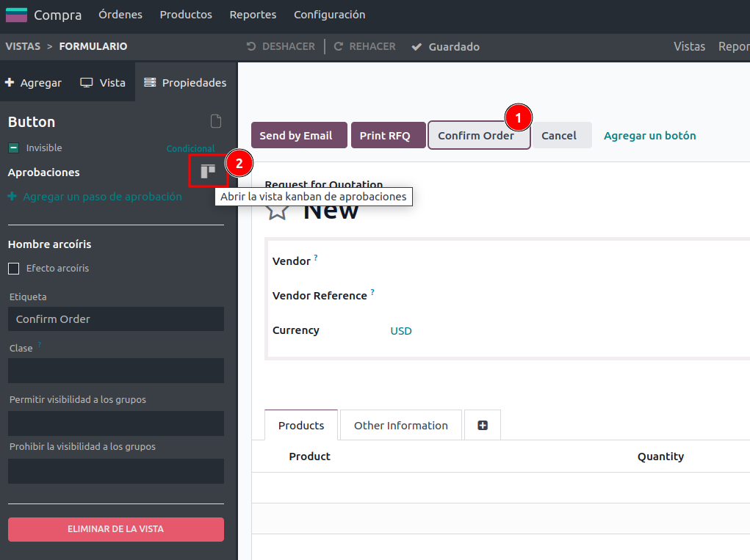Click the Guardado status indicator
This screenshot has width=750, height=560.
(445, 46)
